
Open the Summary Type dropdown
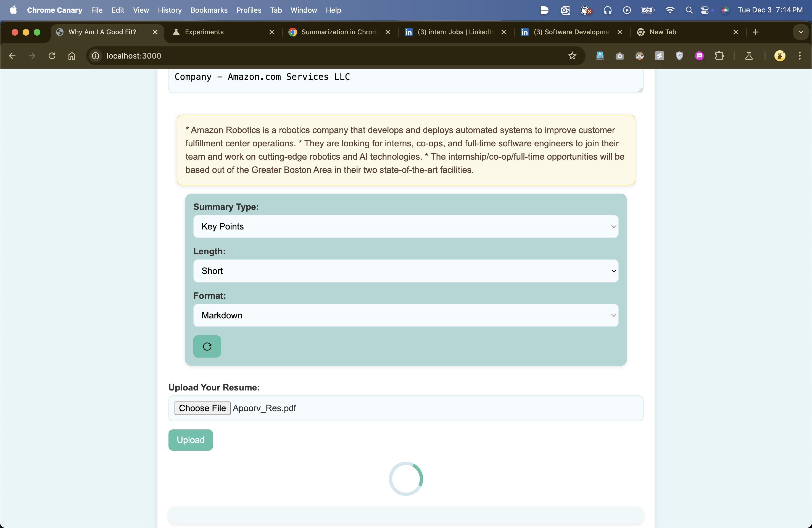click(405, 226)
